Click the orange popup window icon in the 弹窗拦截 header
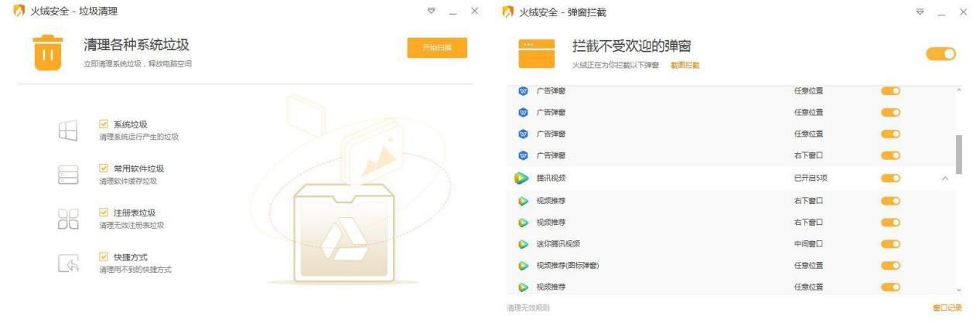 click(x=537, y=53)
